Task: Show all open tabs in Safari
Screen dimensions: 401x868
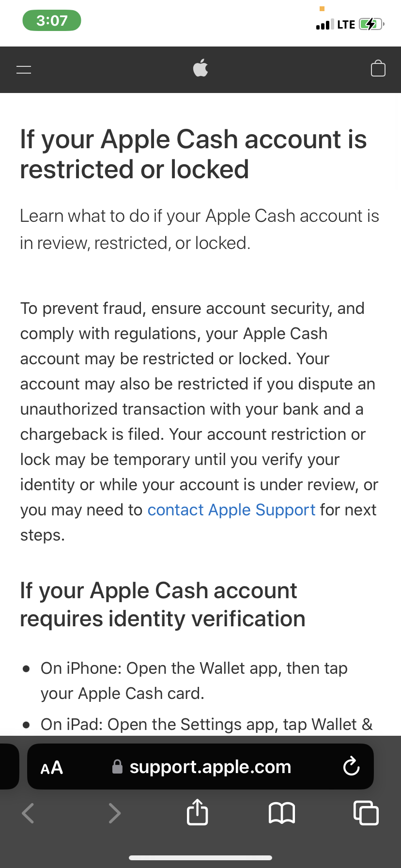Action: pyautogui.click(x=366, y=813)
